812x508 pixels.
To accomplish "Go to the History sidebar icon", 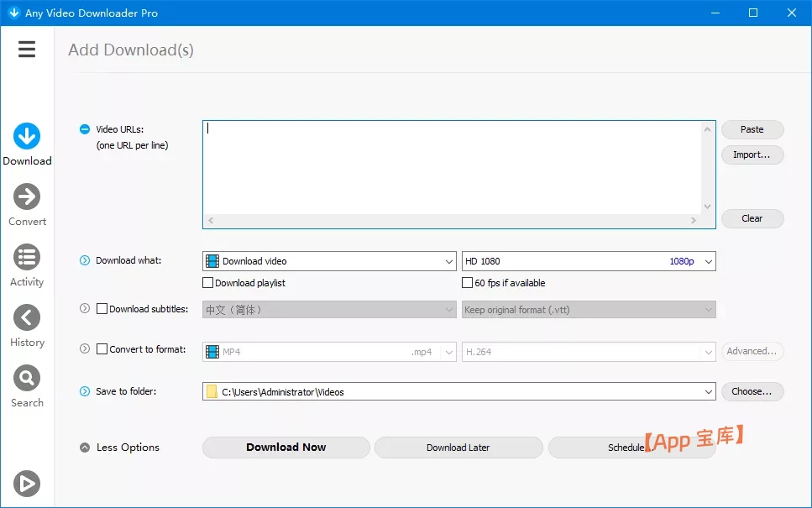I will coord(27,318).
